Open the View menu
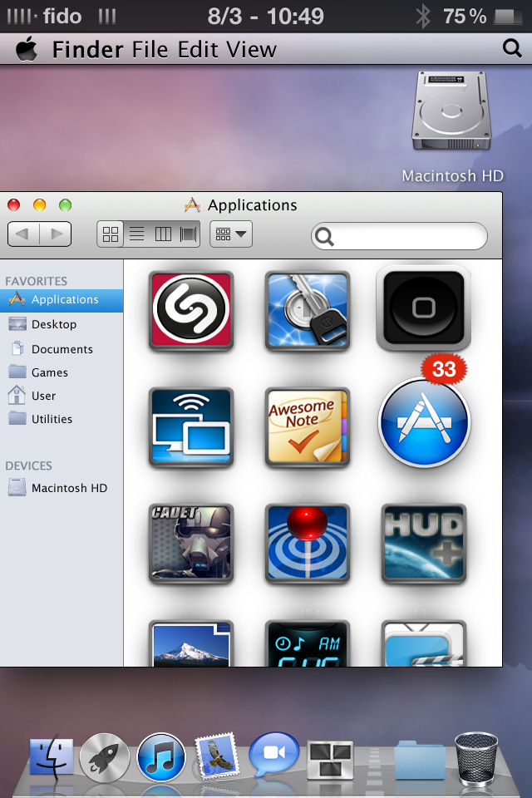 252,50
